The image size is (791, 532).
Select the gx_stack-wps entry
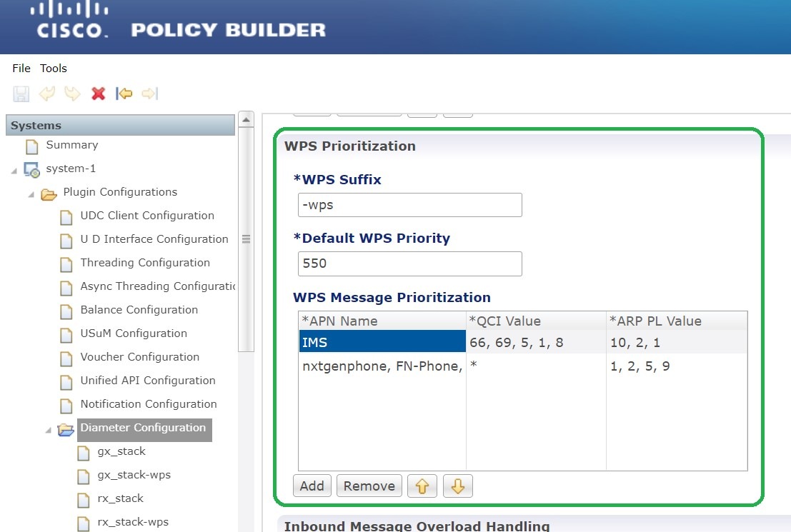pos(134,475)
